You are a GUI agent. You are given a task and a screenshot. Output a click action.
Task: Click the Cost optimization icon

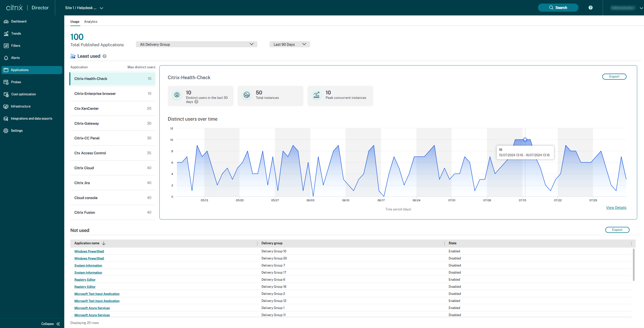[x=6, y=94]
